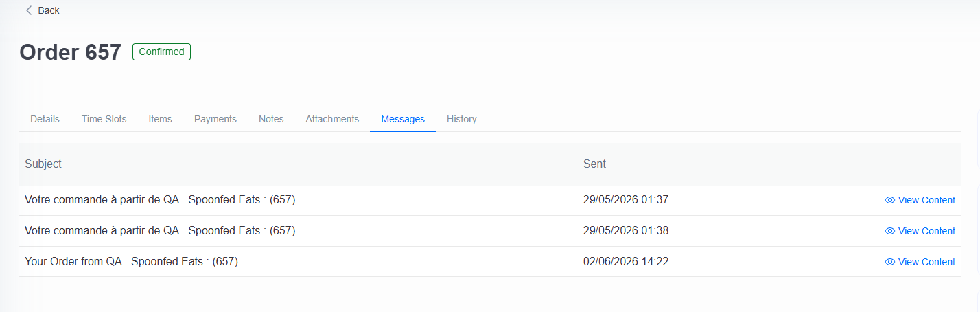Open the Details tab
This screenshot has height=312, width=980.
point(45,119)
